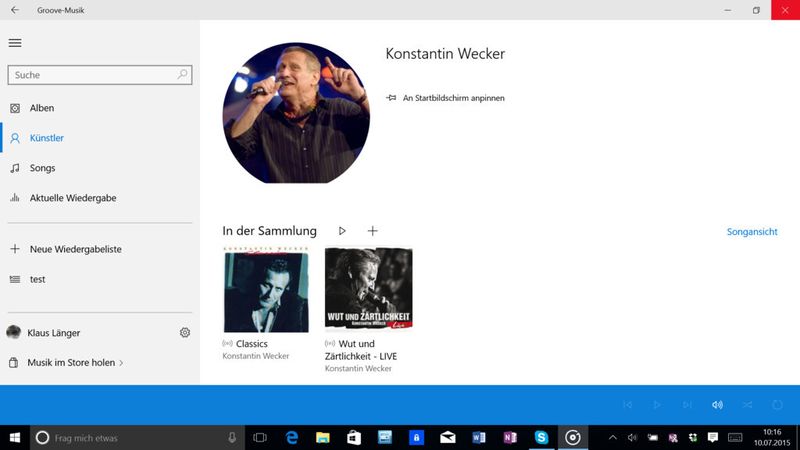Screen dimensions: 800x450
Task: Open the hamburger navigation menu
Action: pos(15,43)
